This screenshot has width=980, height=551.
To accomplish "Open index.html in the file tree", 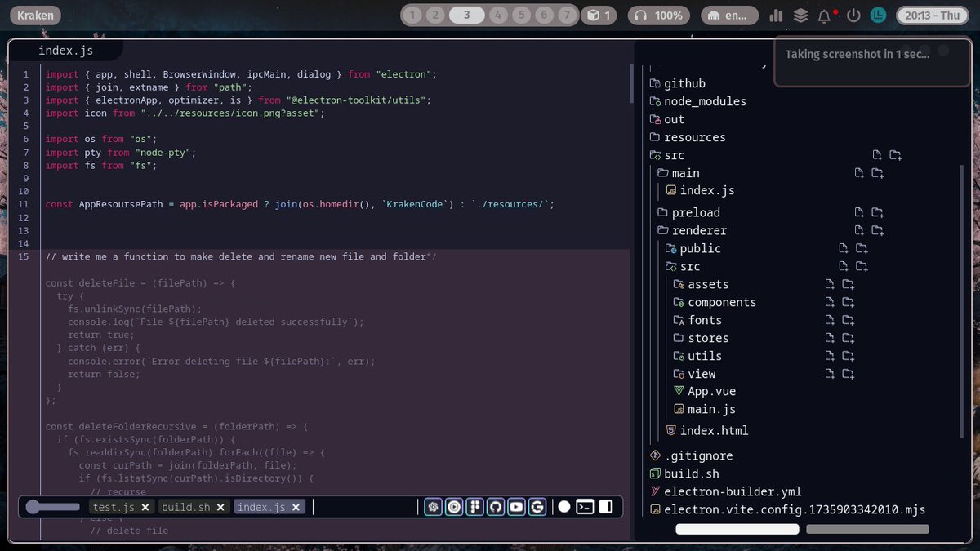I will (x=707, y=430).
